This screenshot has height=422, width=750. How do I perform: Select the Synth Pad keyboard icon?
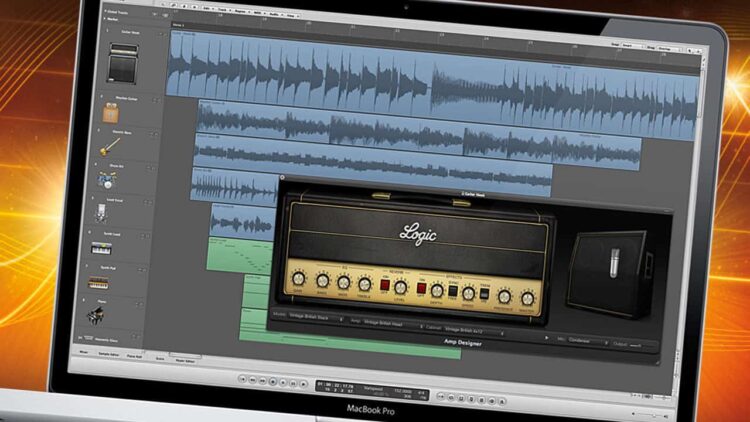pyautogui.click(x=98, y=282)
